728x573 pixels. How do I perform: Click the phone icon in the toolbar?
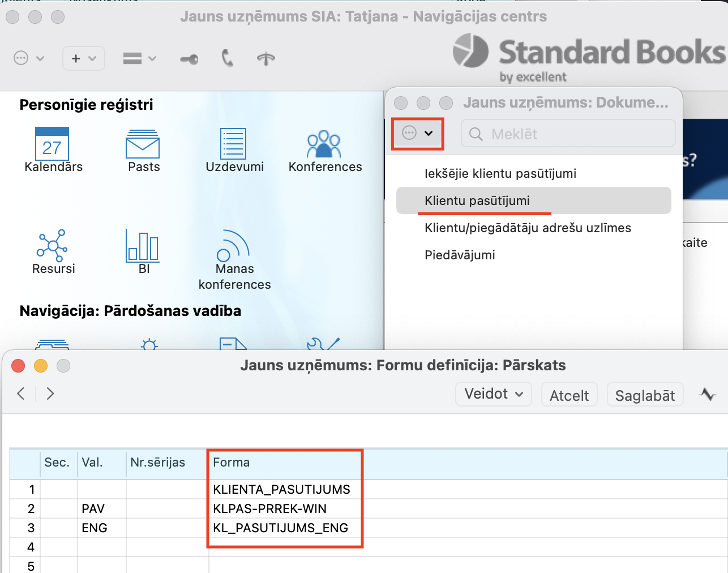click(x=228, y=58)
